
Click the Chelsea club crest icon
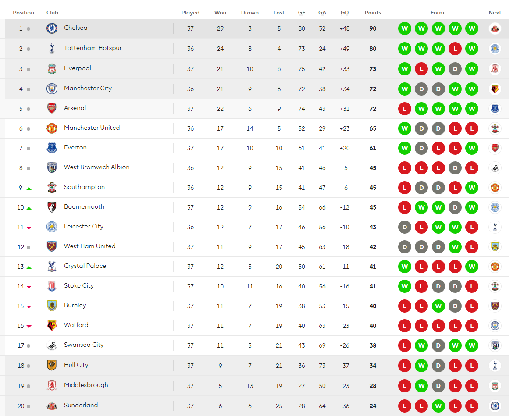click(52, 28)
